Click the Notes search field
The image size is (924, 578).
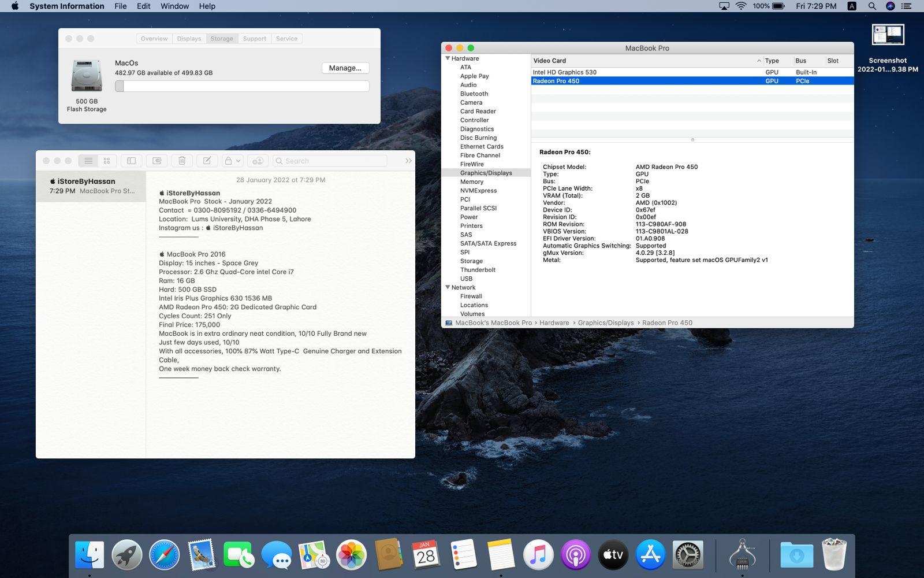pyautogui.click(x=330, y=161)
